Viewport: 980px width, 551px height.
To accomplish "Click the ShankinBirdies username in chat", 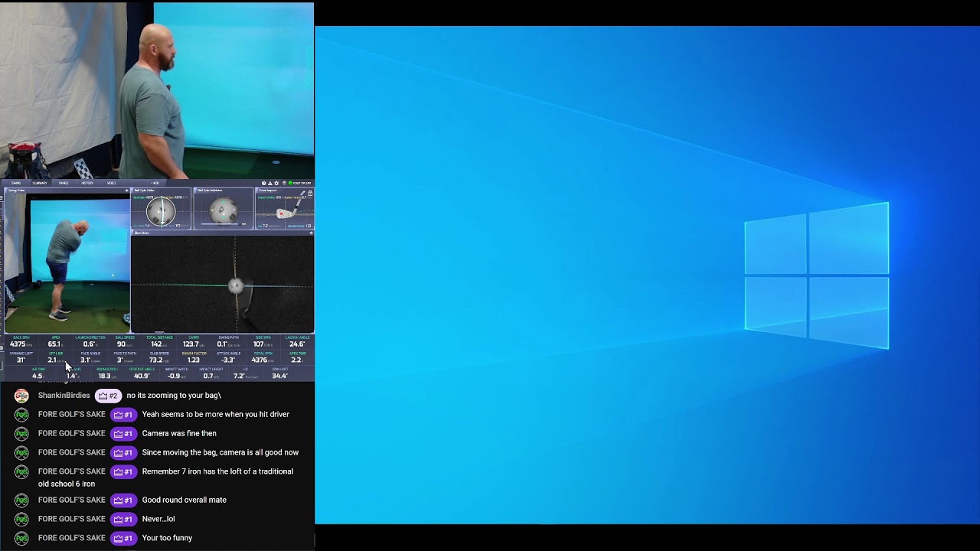I will tap(64, 396).
